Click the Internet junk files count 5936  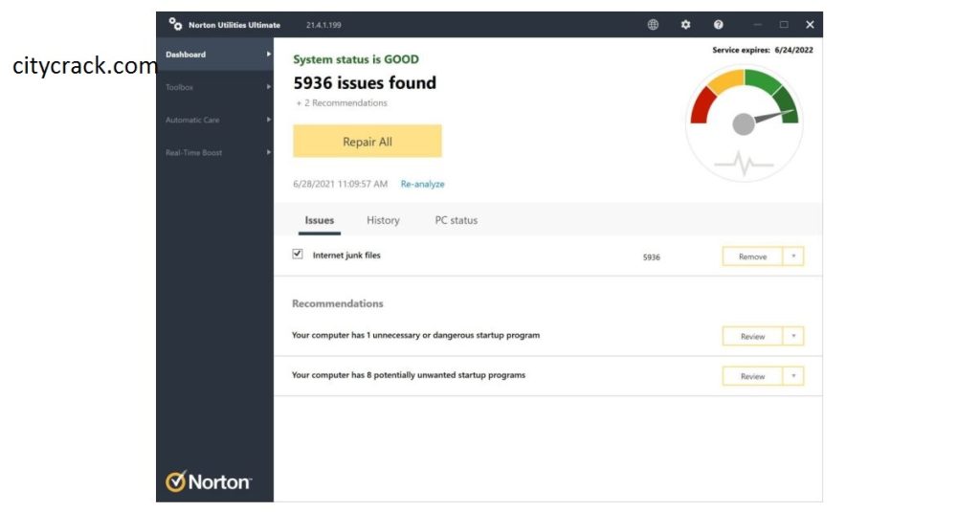(x=651, y=256)
